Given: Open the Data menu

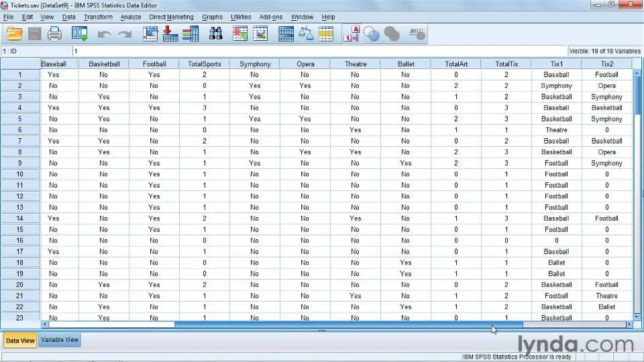Looking at the screenshot, I should [x=68, y=17].
